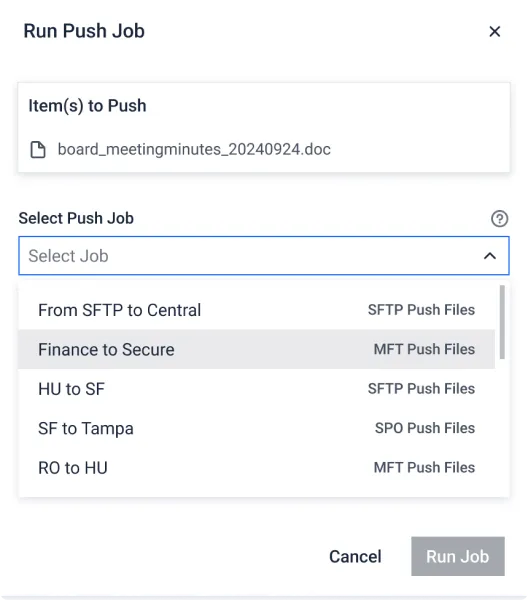Click the Select Job combo box field
The width and height of the screenshot is (528, 600).
(x=264, y=256)
